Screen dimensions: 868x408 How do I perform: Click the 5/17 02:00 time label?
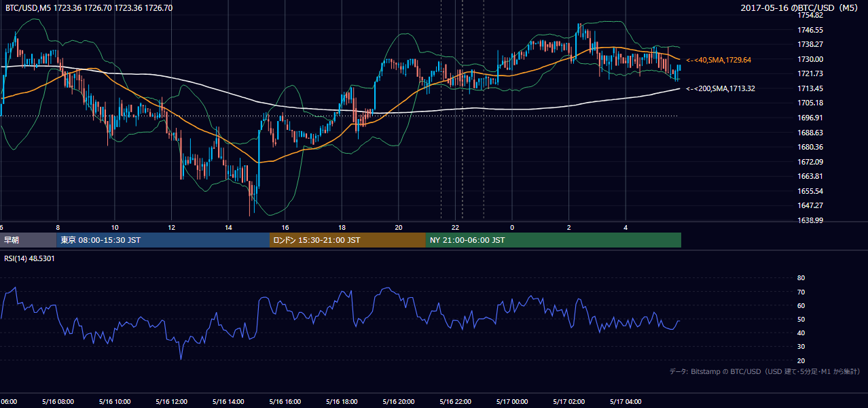tap(569, 401)
